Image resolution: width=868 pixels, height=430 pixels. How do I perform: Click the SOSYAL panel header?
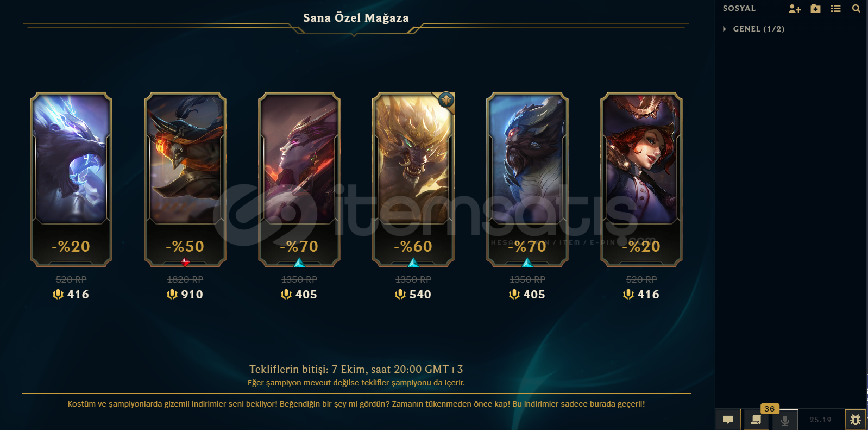[739, 8]
